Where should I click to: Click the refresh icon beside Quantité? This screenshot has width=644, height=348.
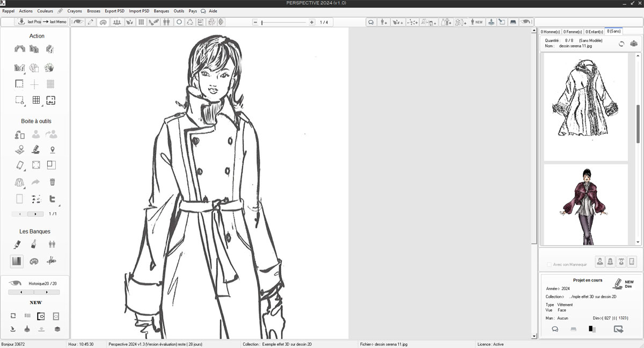[621, 44]
